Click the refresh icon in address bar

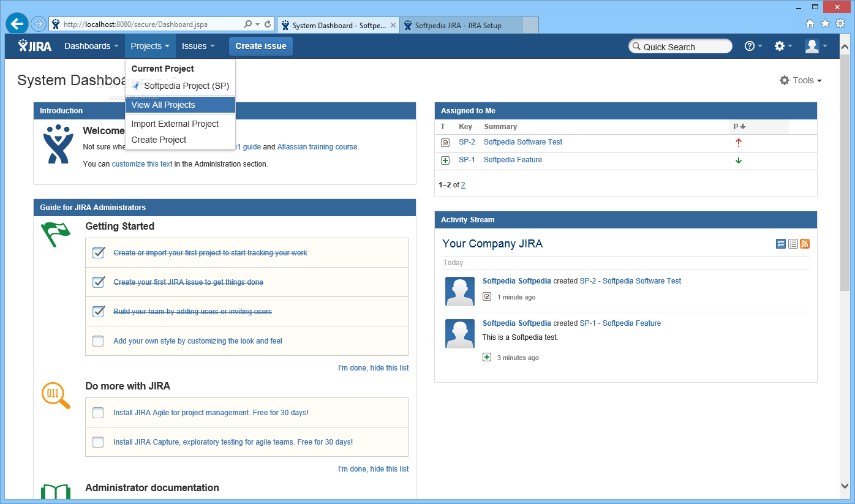pyautogui.click(x=268, y=24)
